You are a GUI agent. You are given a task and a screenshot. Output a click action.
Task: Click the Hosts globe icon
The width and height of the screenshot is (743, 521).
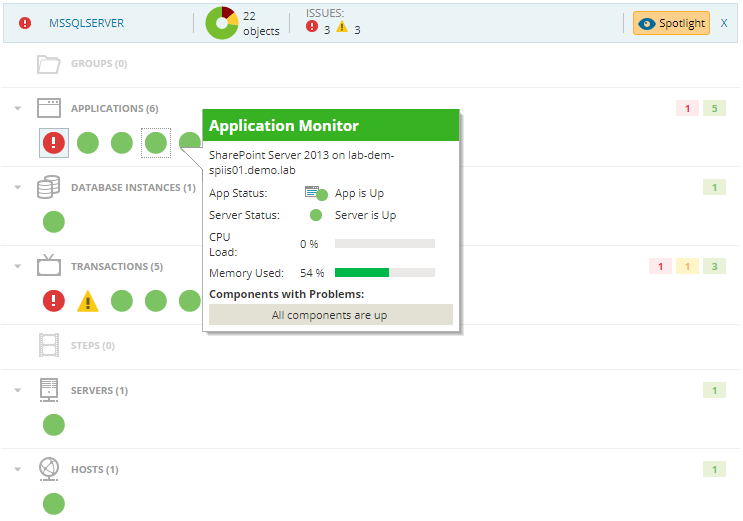coord(49,469)
